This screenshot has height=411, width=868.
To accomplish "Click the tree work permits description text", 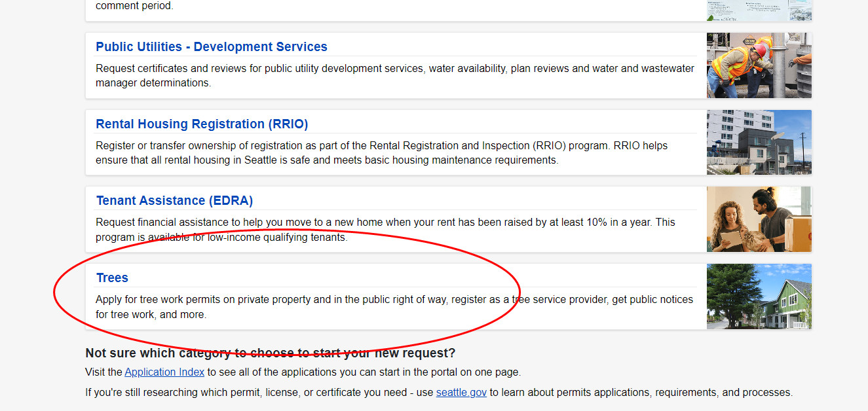I will 394,307.
